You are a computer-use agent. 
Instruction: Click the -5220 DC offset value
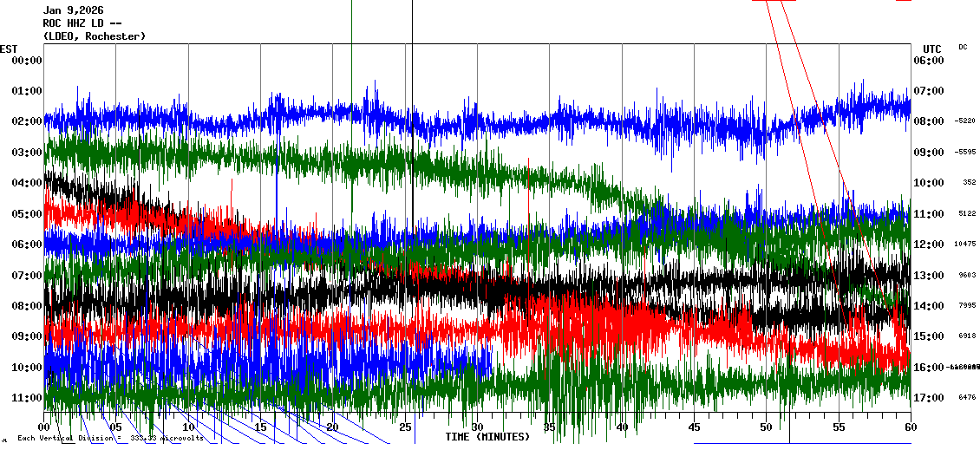coord(965,121)
